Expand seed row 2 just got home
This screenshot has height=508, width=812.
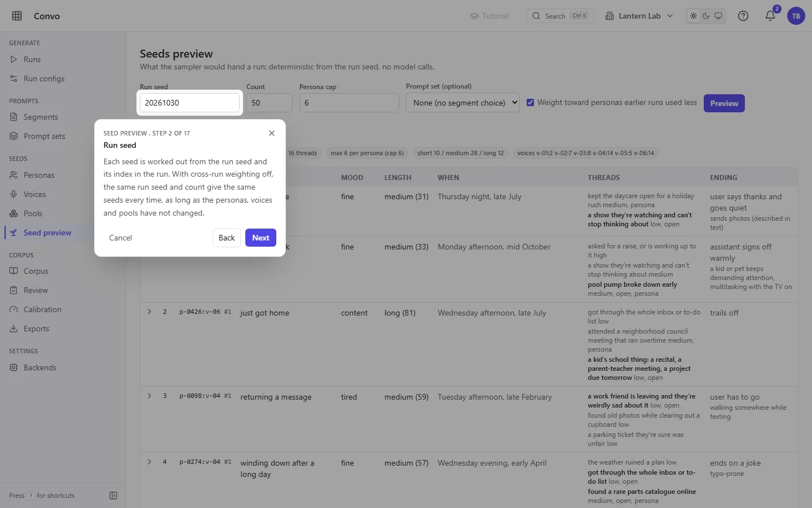pyautogui.click(x=149, y=312)
